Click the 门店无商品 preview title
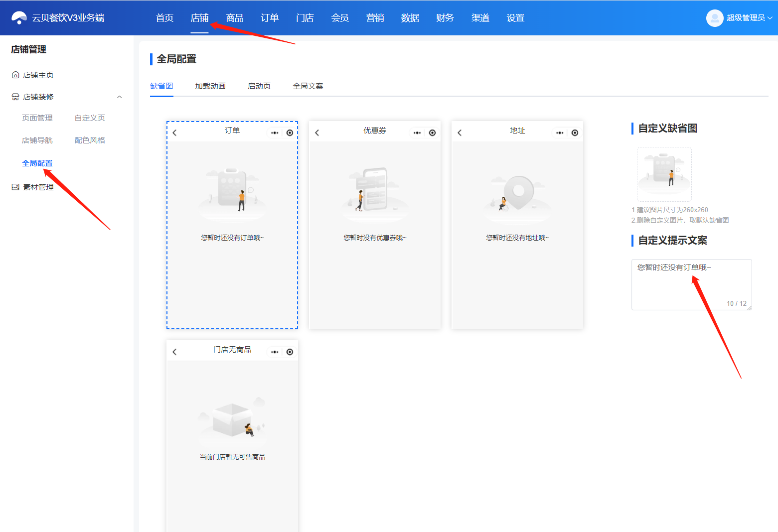This screenshot has width=778, height=532. pyautogui.click(x=232, y=350)
